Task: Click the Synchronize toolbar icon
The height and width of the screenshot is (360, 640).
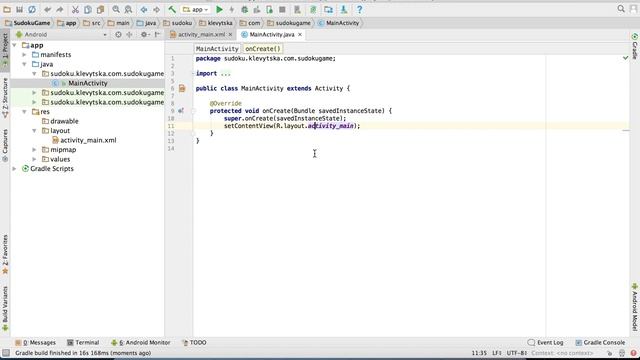Action: point(32,9)
